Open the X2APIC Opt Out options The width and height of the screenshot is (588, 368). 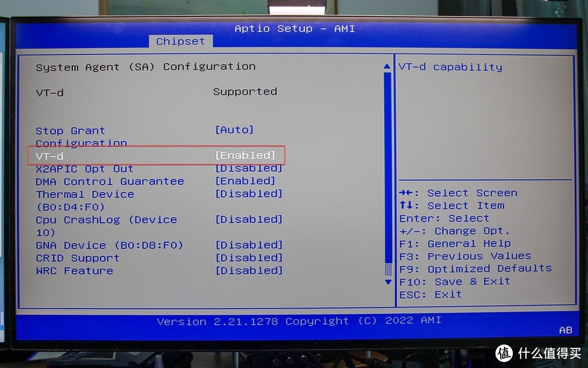click(248, 168)
